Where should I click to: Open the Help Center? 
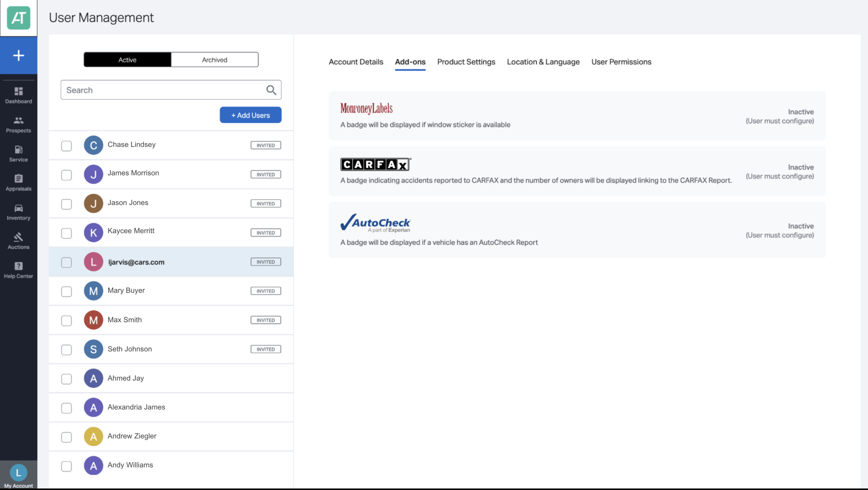pos(19,270)
